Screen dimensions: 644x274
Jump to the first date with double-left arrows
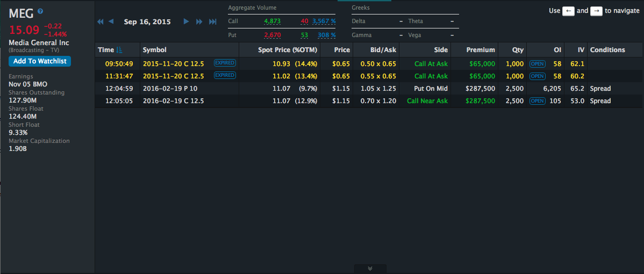100,21
